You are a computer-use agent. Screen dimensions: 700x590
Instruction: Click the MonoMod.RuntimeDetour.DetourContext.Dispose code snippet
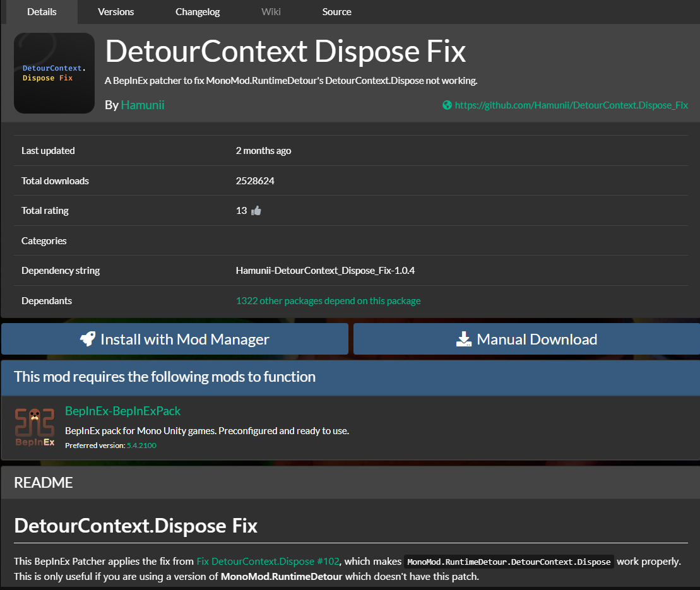pyautogui.click(x=509, y=562)
